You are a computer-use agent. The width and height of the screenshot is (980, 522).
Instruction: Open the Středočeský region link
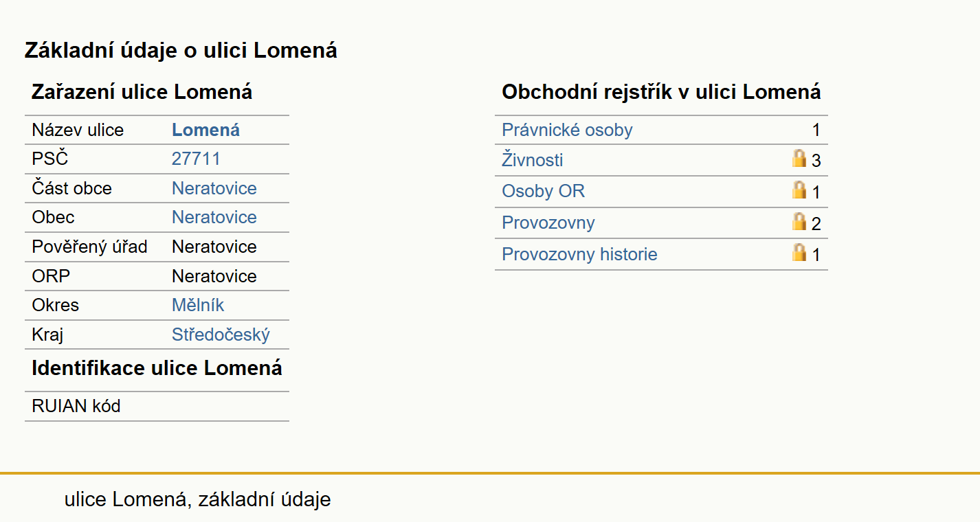click(x=221, y=334)
